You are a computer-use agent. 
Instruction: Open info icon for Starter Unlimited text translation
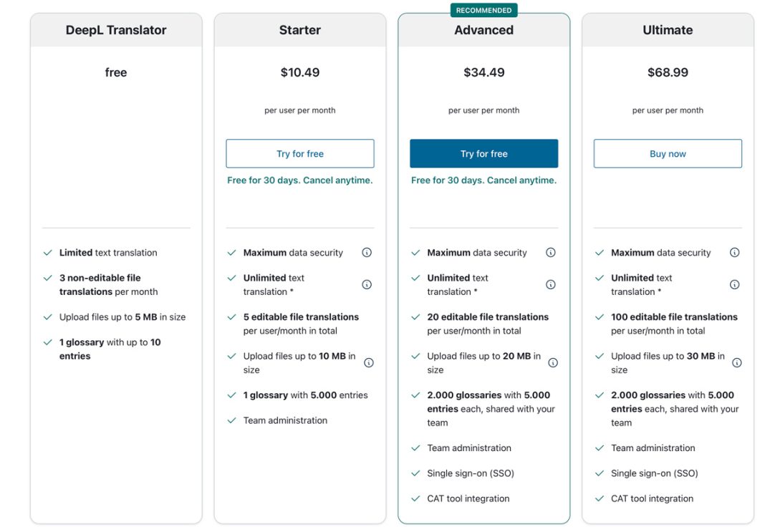coord(367,284)
